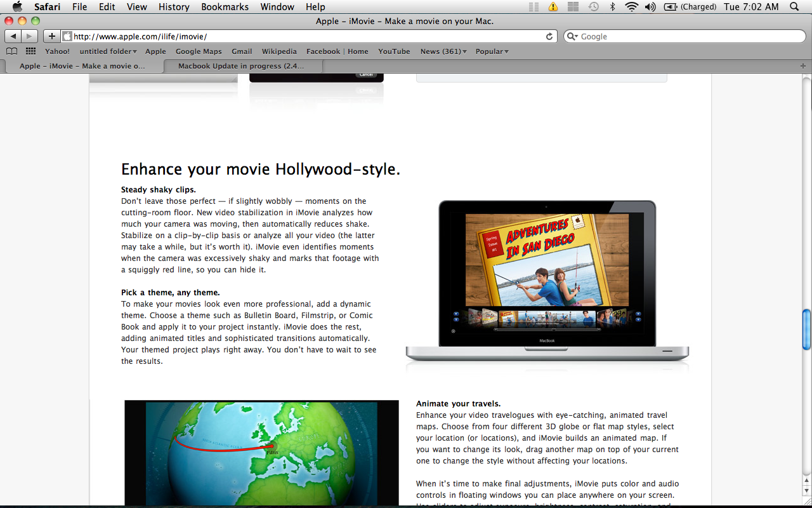Open the Bookmarks menu

click(225, 7)
